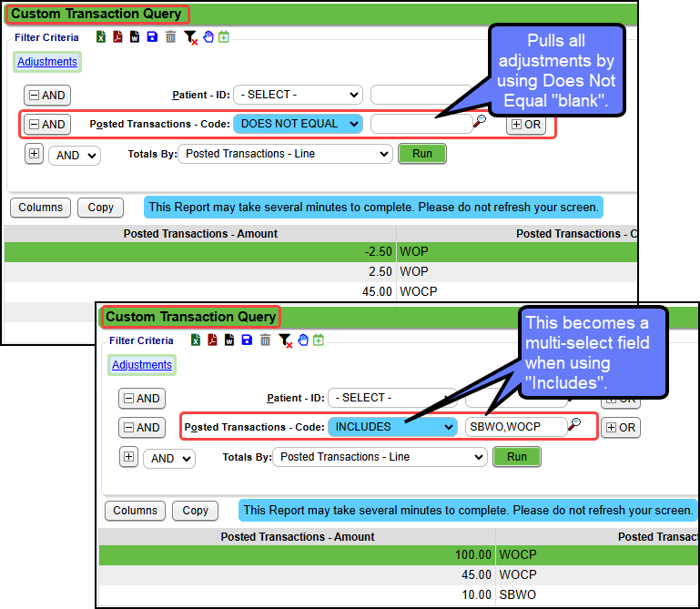Open Patient - ID SELECT dropdown in upper window
The height and width of the screenshot is (609, 700).
click(x=299, y=95)
